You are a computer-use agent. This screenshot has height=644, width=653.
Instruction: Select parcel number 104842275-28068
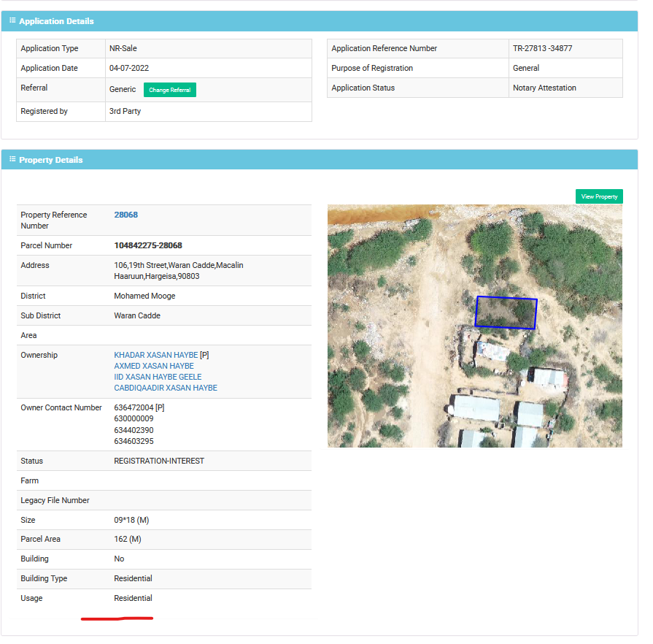coord(148,245)
